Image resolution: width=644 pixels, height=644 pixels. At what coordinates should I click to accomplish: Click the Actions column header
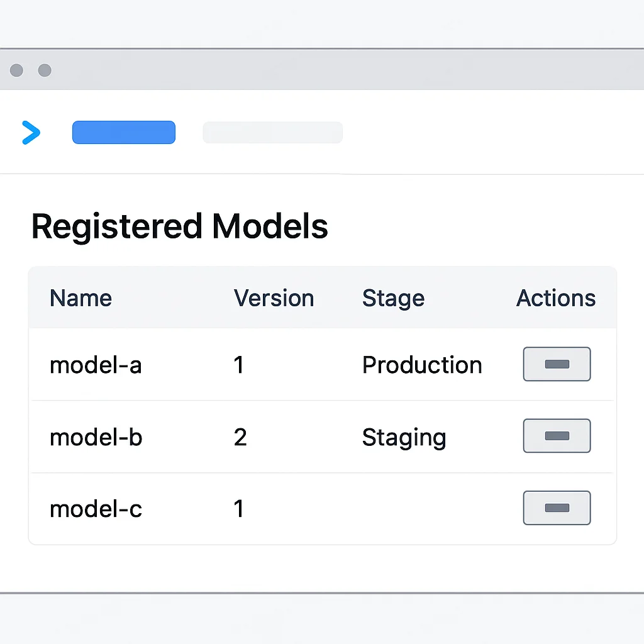(x=556, y=297)
